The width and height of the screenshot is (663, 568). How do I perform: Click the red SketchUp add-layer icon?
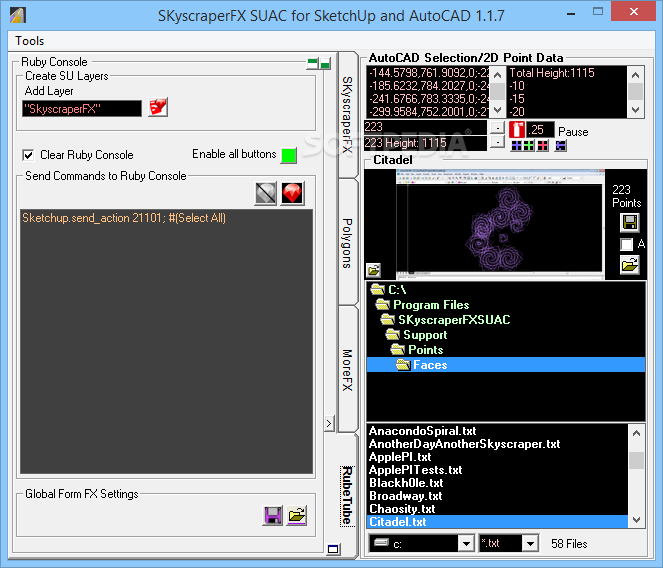tap(158, 107)
